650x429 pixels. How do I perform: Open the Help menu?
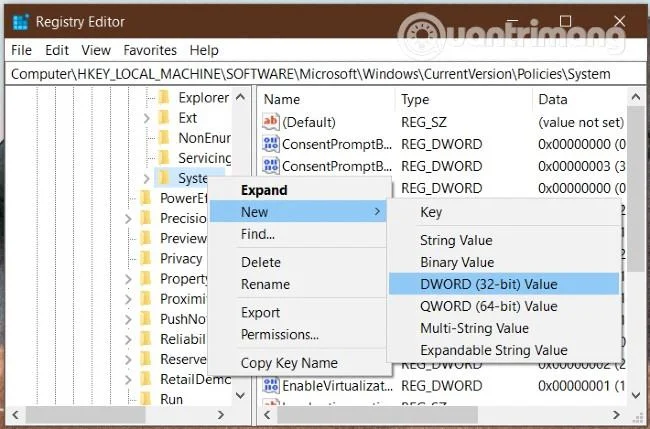(204, 50)
